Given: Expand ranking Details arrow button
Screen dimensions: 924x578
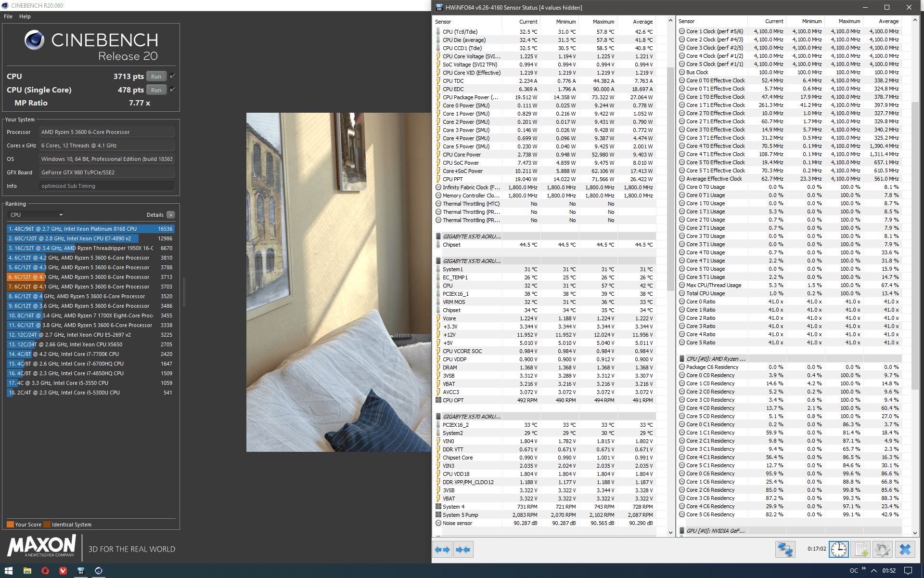Looking at the screenshot, I should [x=171, y=215].
